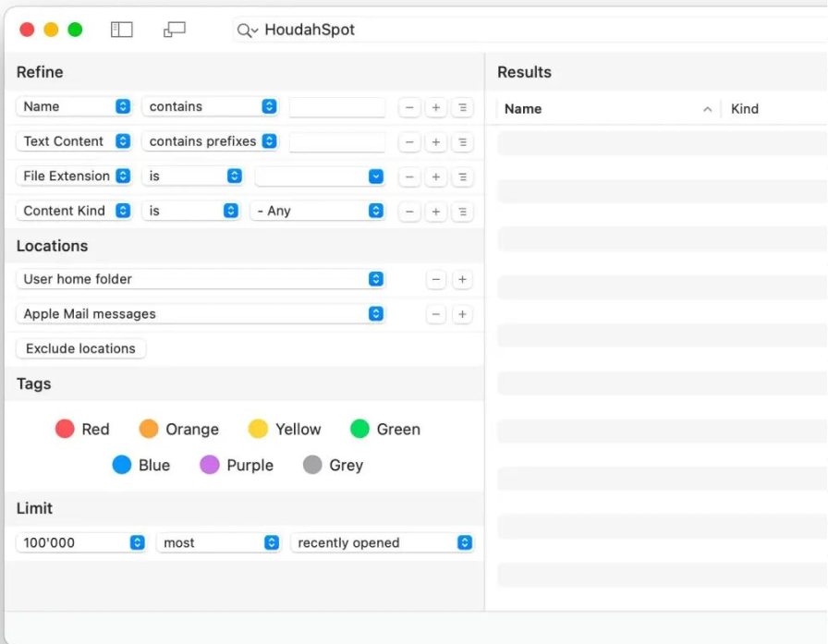Sort results by Kind column header
Screen dimensions: 828x644
pyautogui.click(x=775, y=109)
